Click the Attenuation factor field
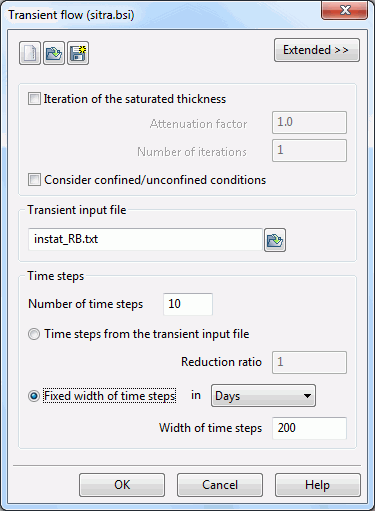Viewport: 375px width, 511px height. click(x=309, y=122)
